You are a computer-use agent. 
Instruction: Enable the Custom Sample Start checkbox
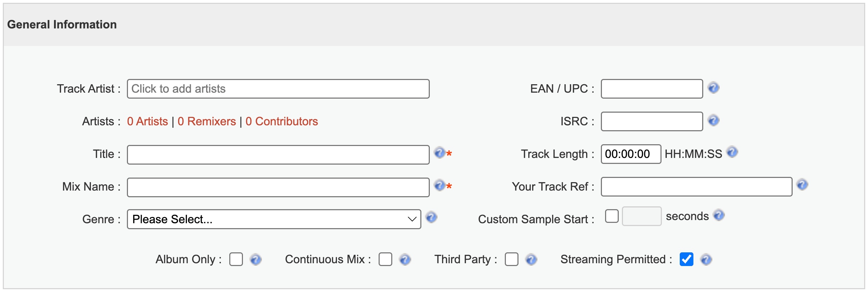pyautogui.click(x=612, y=216)
